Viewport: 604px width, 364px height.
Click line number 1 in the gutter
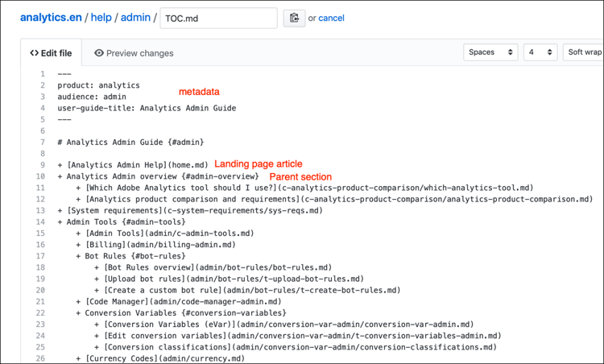click(43, 74)
